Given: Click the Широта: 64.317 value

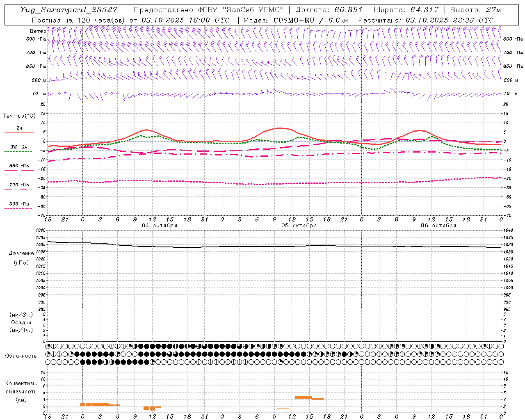Looking at the screenshot, I should pos(406,10).
